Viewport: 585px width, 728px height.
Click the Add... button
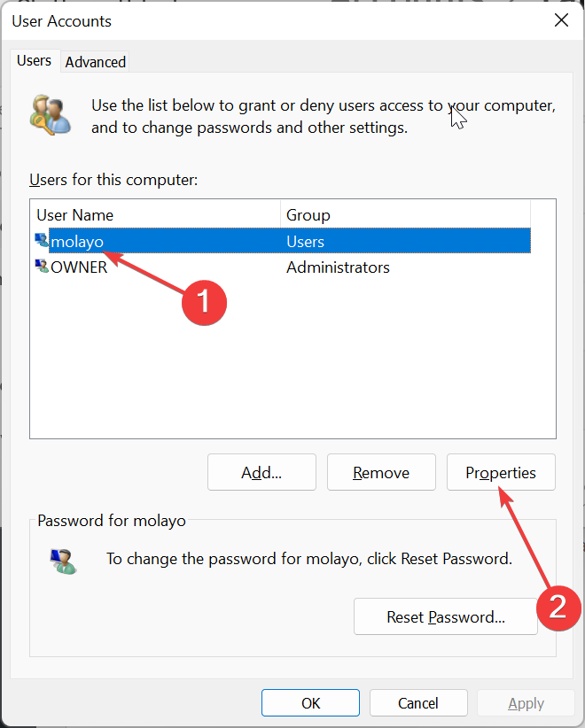[261, 472]
